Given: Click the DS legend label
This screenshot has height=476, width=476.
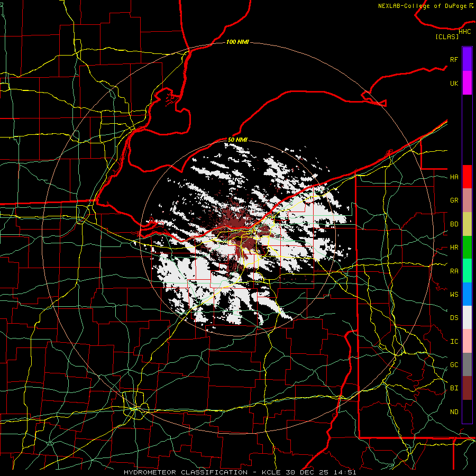Looking at the screenshot, I should coord(454,318).
